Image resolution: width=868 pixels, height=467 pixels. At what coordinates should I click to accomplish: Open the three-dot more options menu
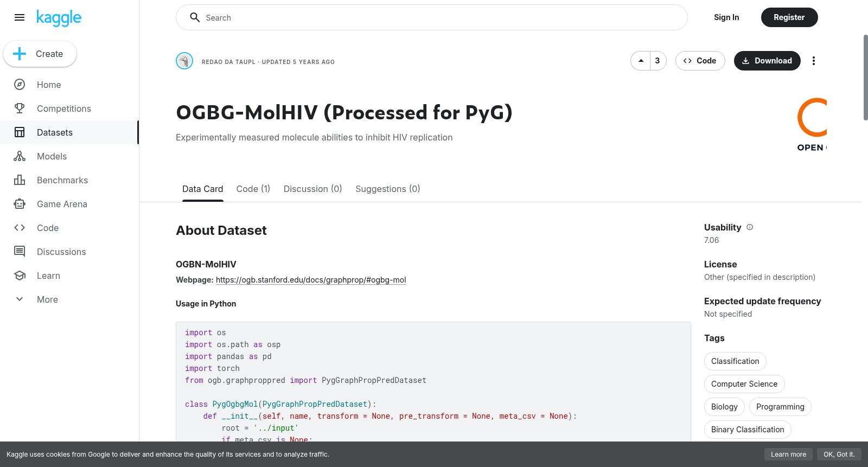click(x=813, y=61)
